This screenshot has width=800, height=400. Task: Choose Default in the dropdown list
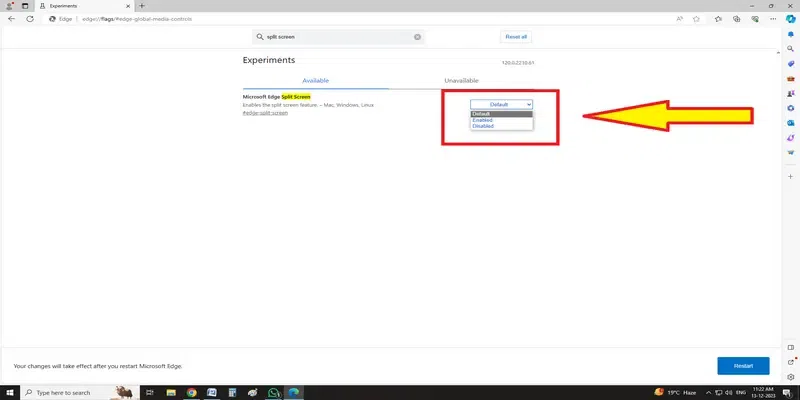(501, 114)
